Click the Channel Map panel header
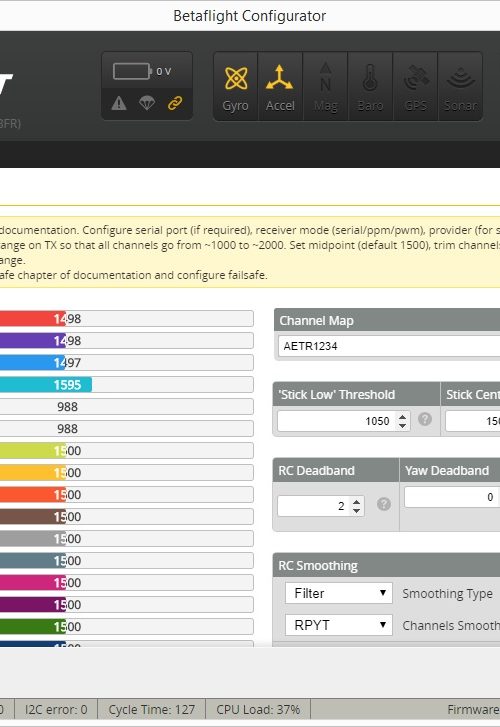Viewport: 500px width, 727px height. 387,320
